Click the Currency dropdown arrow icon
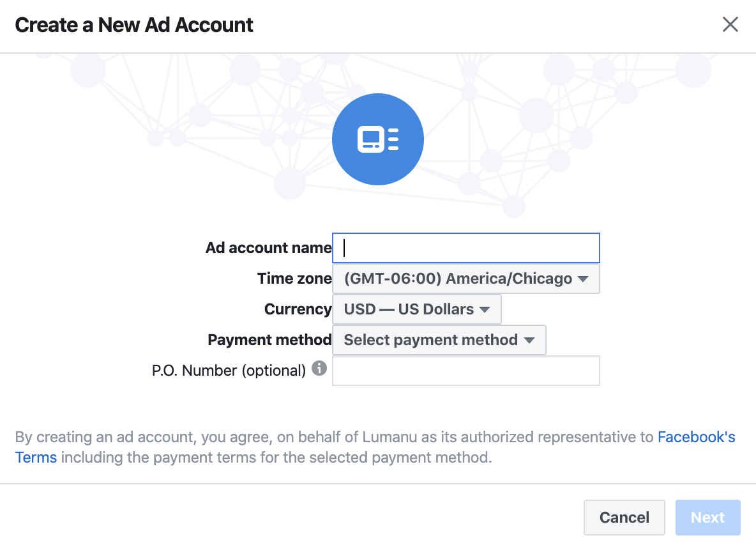Image resolution: width=756 pixels, height=547 pixels. tap(485, 310)
